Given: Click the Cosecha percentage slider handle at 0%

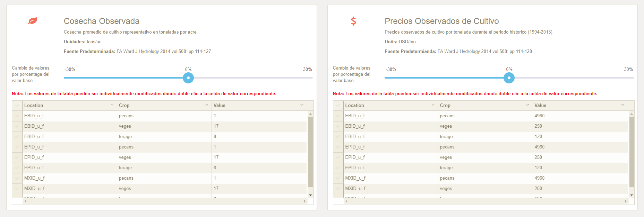Looking at the screenshot, I should pyautogui.click(x=188, y=78).
